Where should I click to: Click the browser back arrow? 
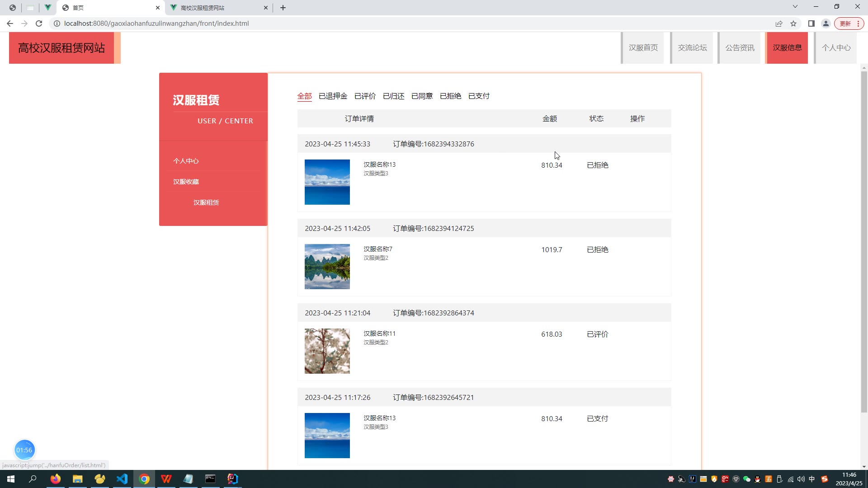[10, 23]
